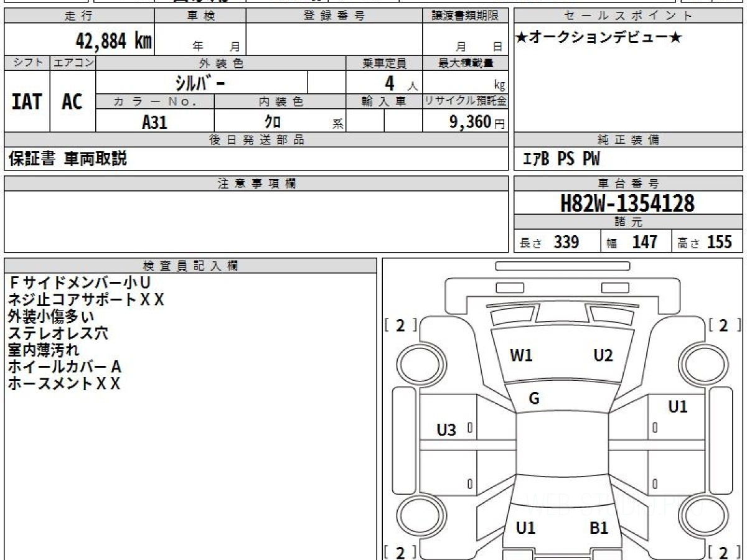Viewport: 747px width, 560px height.
Task: Select the A31 color code
Action: coord(154,122)
